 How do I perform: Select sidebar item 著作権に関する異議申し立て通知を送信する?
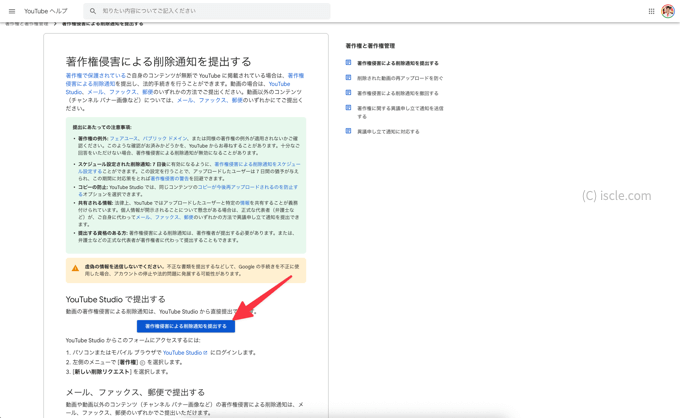(400, 112)
